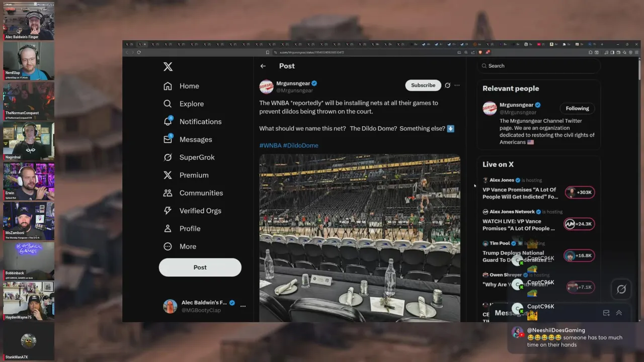The image size is (644, 362).
Task: Open the post's three-dot more menu
Action: click(x=457, y=85)
